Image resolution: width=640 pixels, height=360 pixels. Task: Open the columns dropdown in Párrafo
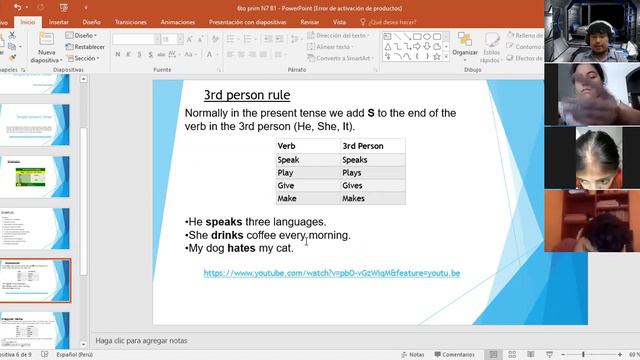[280, 54]
